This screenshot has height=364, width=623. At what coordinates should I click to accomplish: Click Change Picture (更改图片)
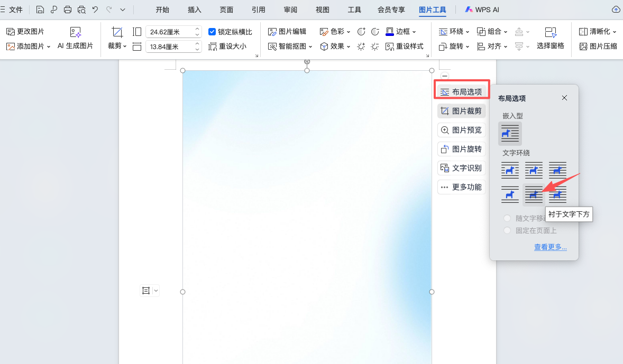(x=25, y=31)
